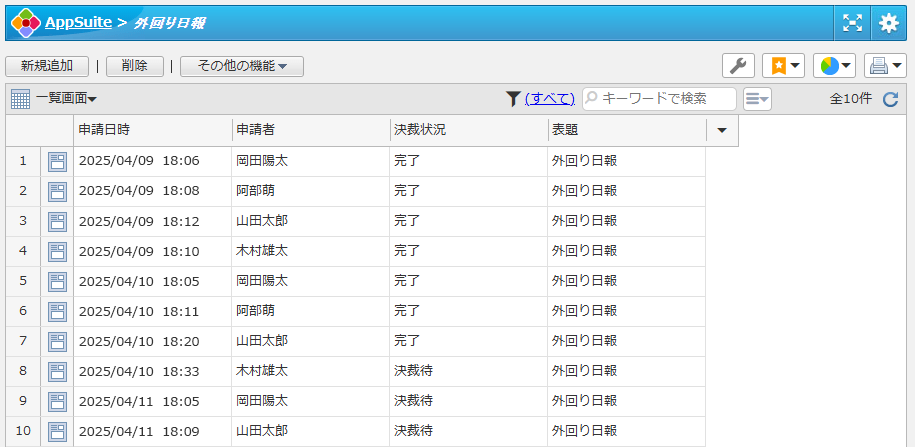Click the AppSuite logo icon
Screen dimensions: 915x447
[x=25, y=22]
